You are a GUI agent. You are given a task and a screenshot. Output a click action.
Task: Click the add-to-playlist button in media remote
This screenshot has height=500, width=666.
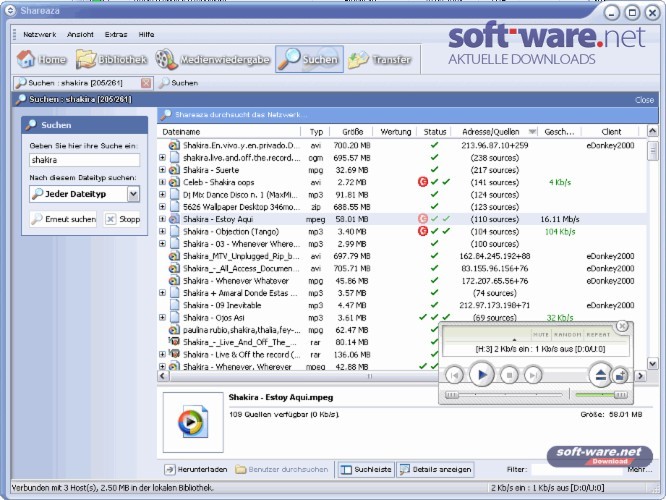pos(620,376)
